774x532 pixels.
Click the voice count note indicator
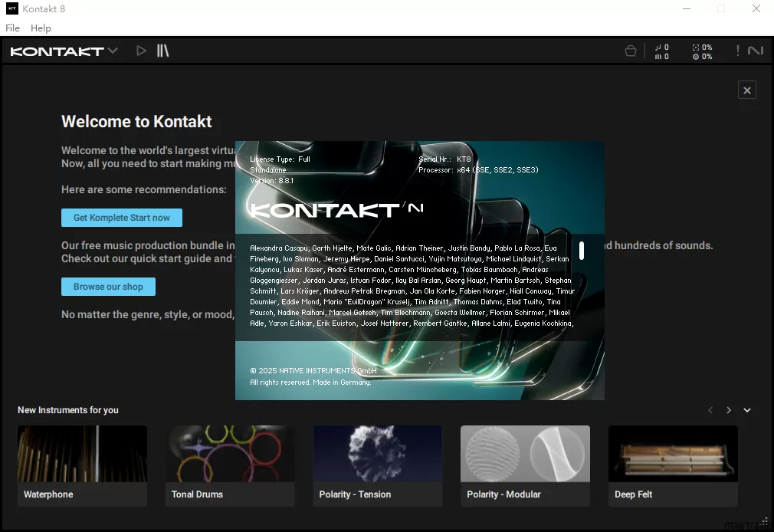click(662, 48)
